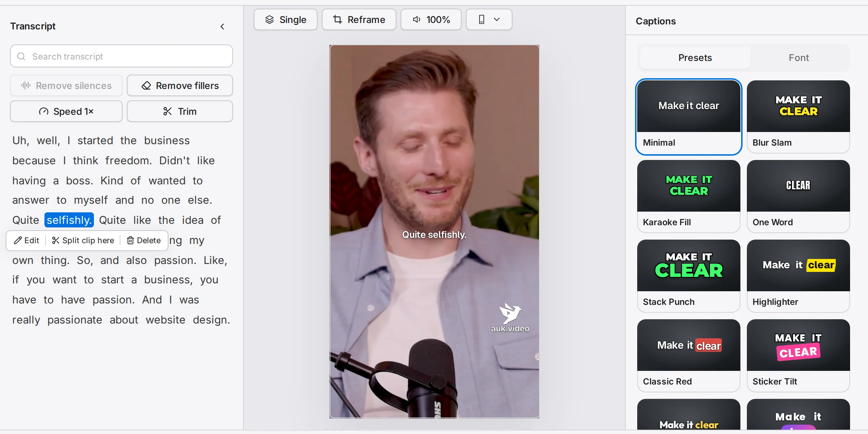The width and height of the screenshot is (868, 434).
Task: Open the device aspect ratio dropdown
Action: (489, 20)
